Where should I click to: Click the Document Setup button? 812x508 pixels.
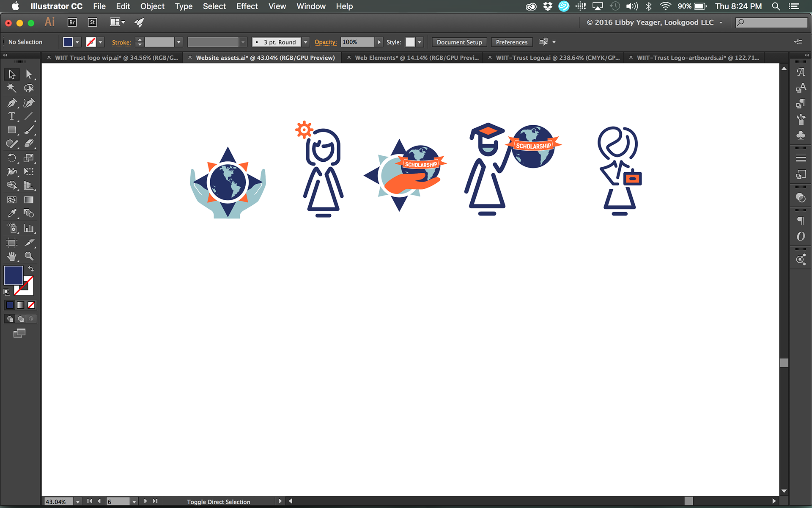tap(459, 42)
